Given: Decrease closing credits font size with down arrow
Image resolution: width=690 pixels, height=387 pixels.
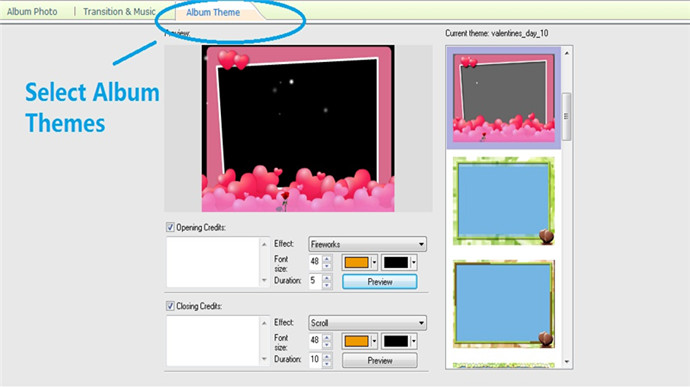Looking at the screenshot, I should click(x=327, y=345).
